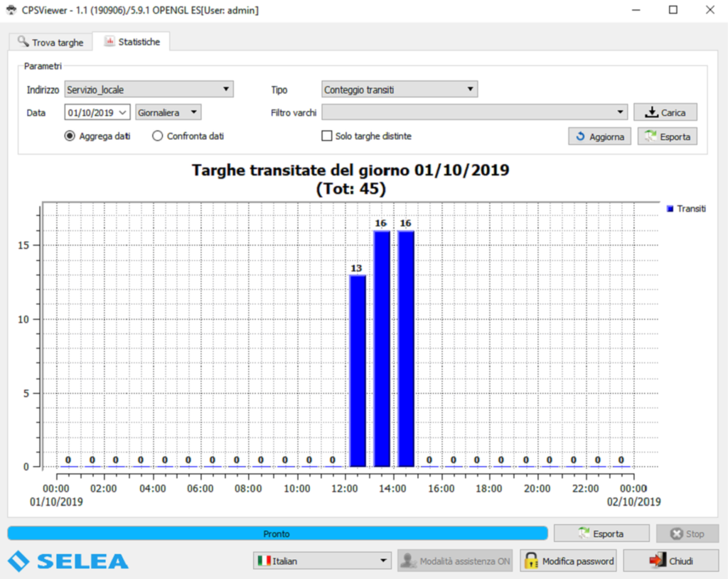Click the SELEA logo
728x579 pixels.
coord(68,561)
